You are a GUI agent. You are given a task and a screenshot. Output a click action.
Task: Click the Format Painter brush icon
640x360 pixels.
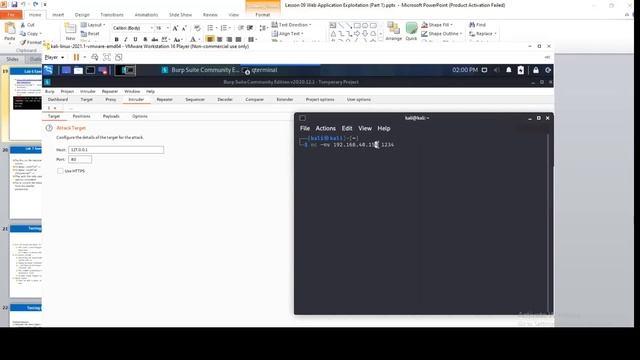(23, 42)
